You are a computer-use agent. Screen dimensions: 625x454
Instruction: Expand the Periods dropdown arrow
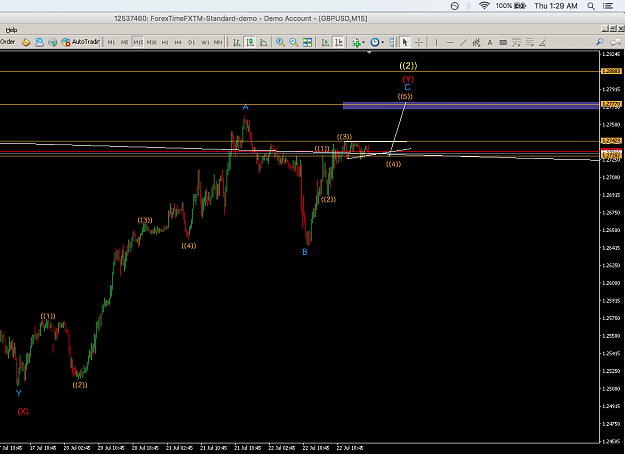pos(382,42)
